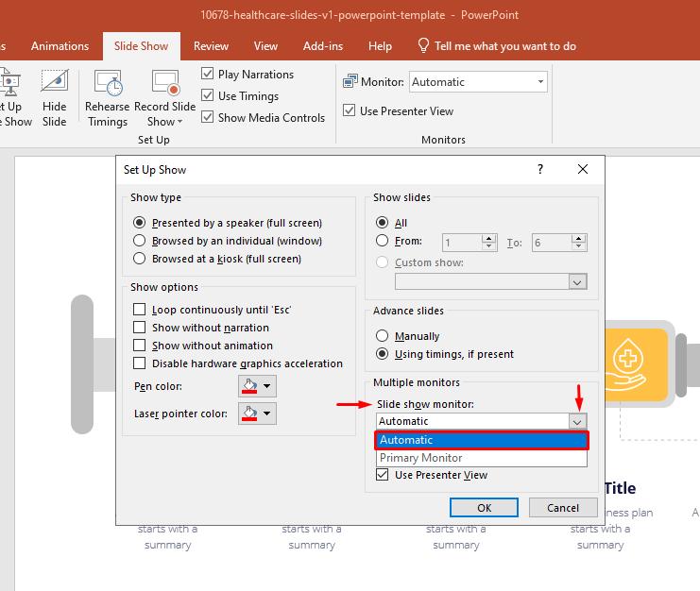The height and width of the screenshot is (591, 700).
Task: Close the Set Up Show dialog
Action: coord(583,169)
